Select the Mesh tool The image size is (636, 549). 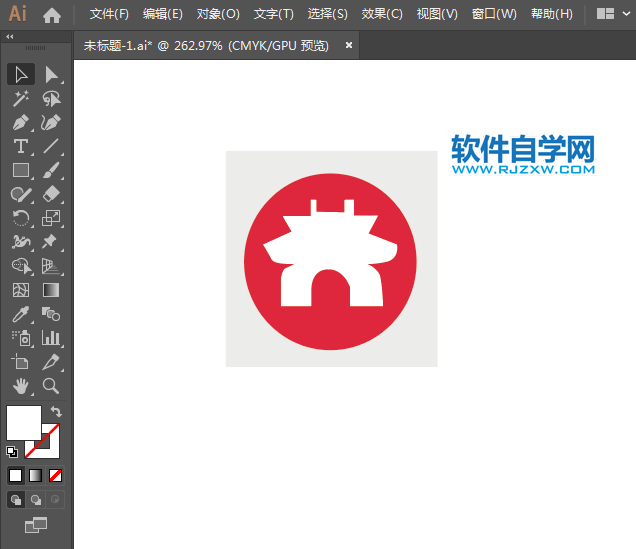point(21,290)
